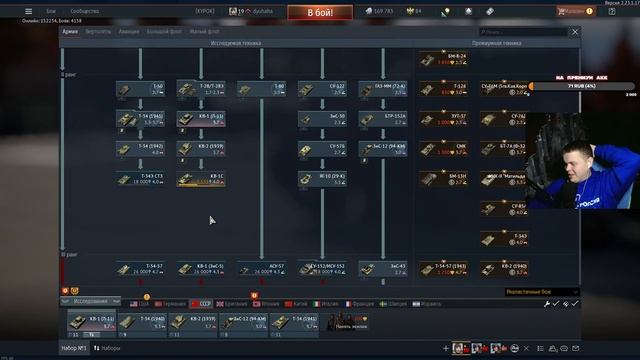
Task: Select premium Т-126 tank
Action: (x=444, y=89)
